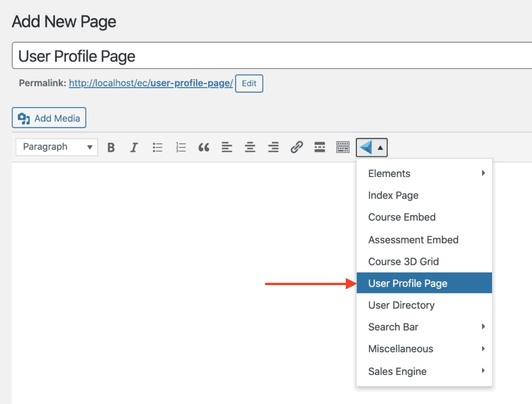Screen dimensions: 532x404
Task: Add a blockquote
Action: point(204,147)
